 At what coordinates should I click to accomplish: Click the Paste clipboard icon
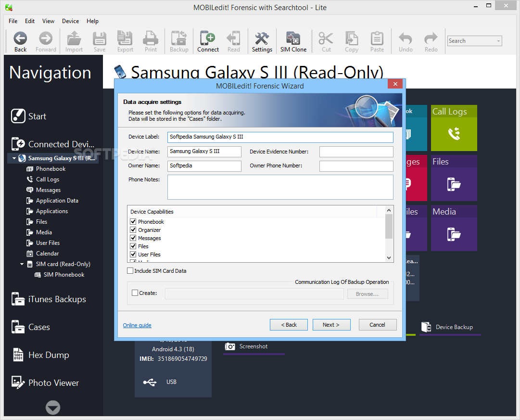click(377, 41)
